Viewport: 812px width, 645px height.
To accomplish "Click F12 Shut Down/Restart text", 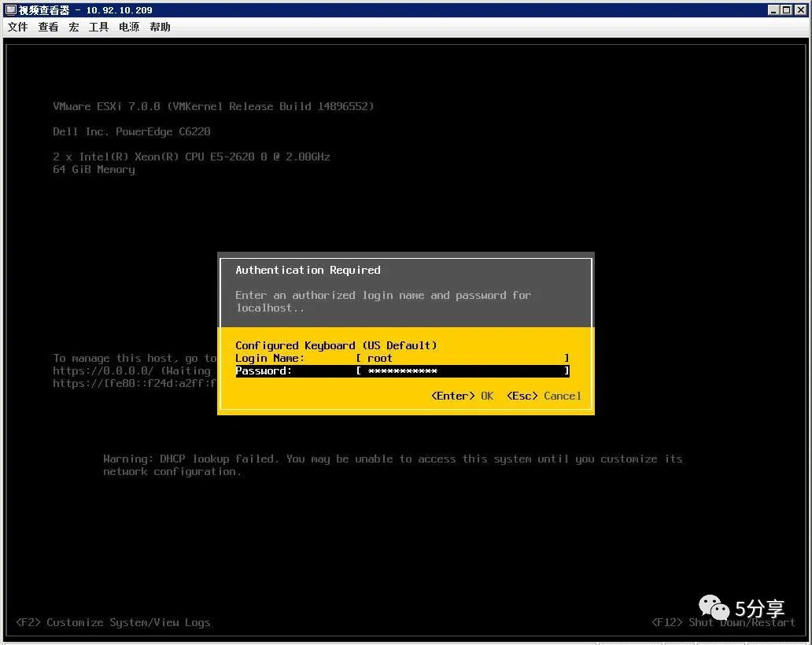I will coord(723,622).
